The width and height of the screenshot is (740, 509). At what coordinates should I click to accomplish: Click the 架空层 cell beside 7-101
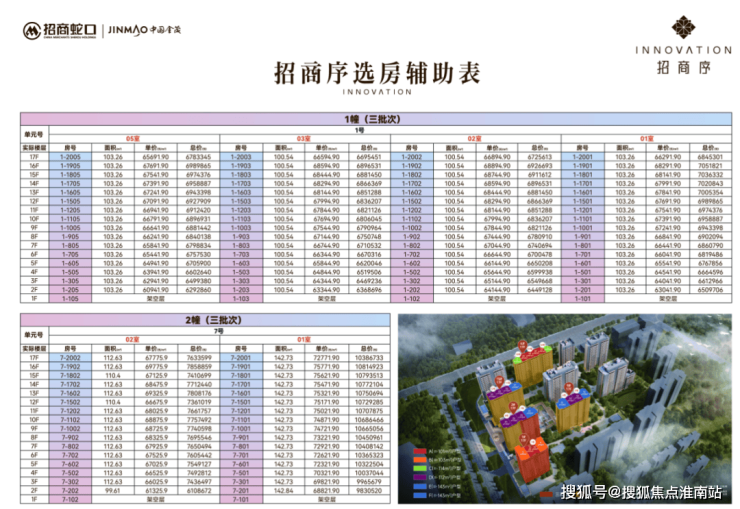(x=327, y=499)
